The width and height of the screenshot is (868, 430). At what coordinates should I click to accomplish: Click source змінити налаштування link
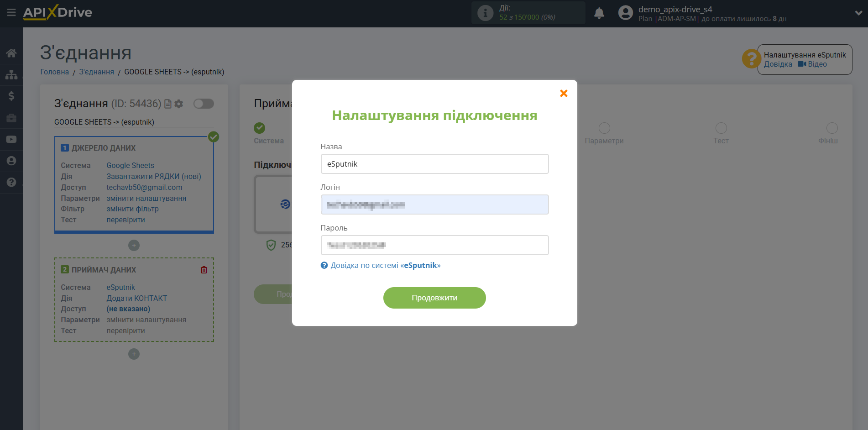point(146,198)
